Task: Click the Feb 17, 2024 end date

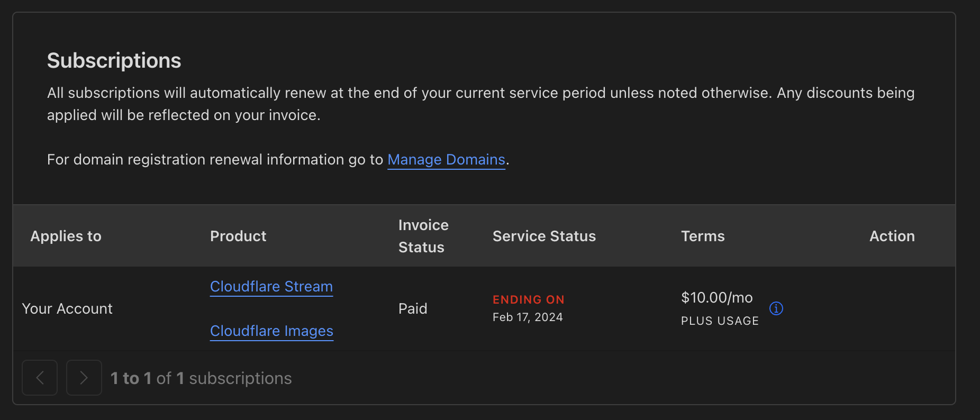Action: [x=527, y=317]
